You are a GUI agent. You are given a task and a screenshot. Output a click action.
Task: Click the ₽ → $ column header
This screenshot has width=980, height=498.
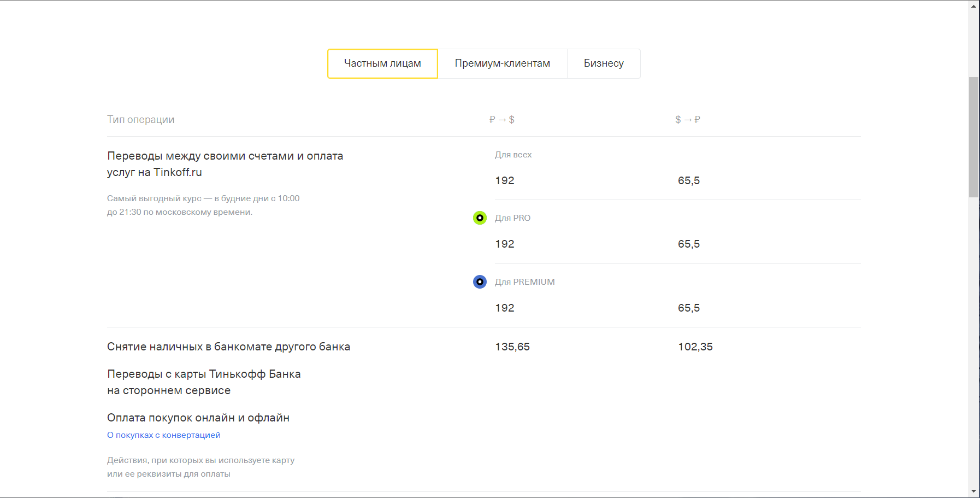tap(502, 120)
